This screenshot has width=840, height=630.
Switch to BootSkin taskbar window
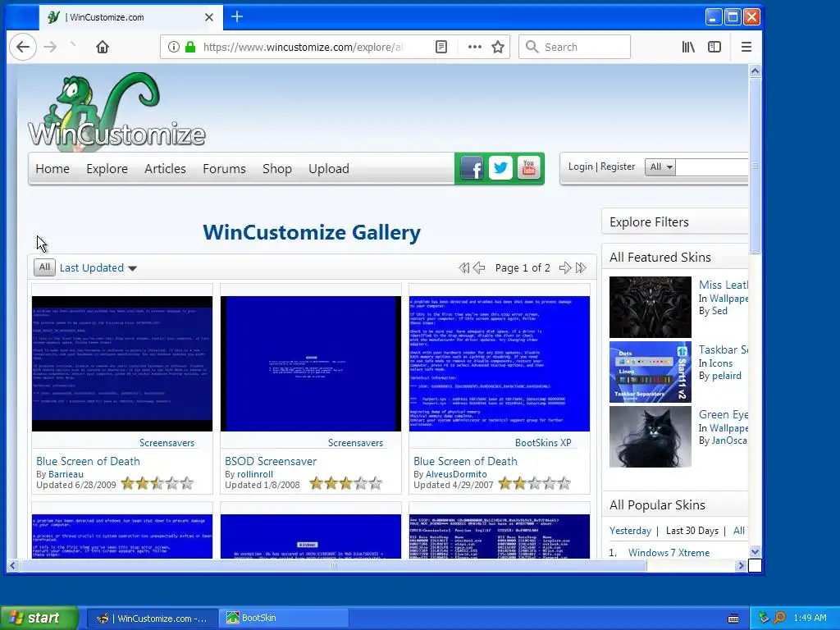tap(283, 618)
